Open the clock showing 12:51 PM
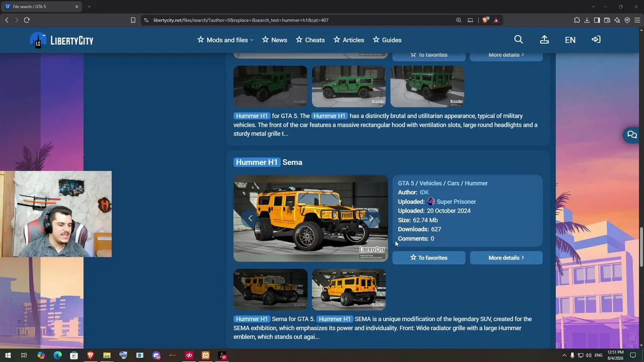The image size is (644, 362). (x=615, y=355)
